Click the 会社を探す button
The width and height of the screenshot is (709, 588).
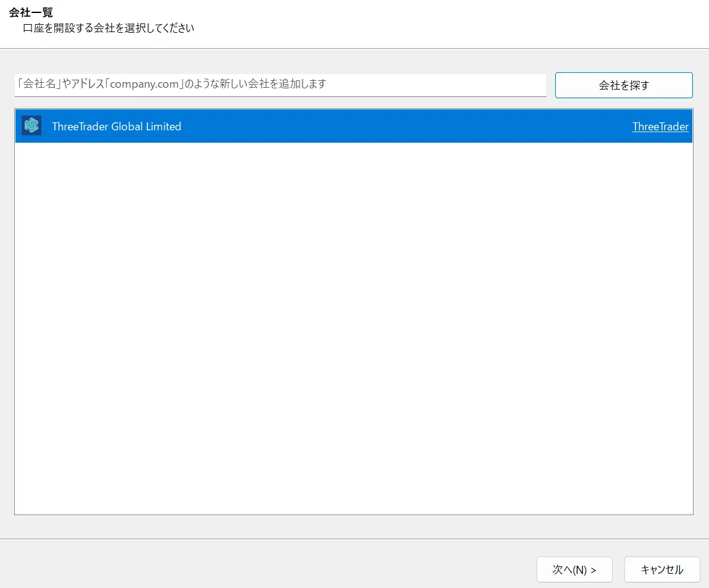point(624,85)
